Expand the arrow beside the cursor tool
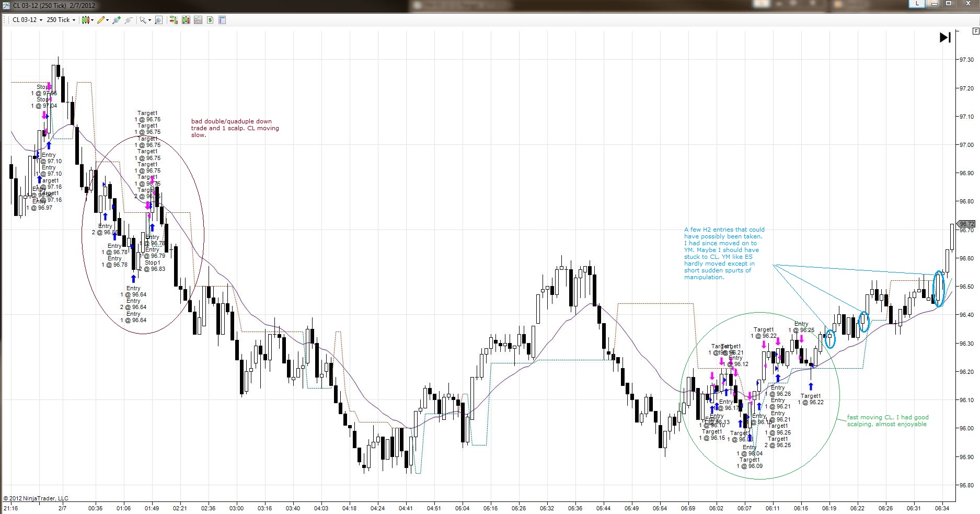Screen dimensions: 980x514 click(x=149, y=20)
